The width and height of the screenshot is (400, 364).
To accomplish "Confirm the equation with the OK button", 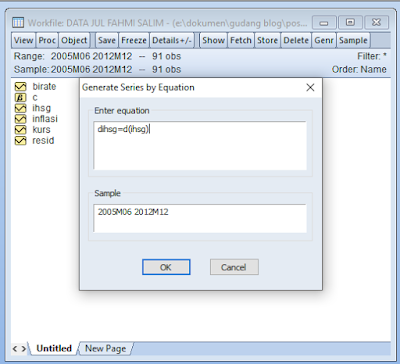I will [166, 267].
